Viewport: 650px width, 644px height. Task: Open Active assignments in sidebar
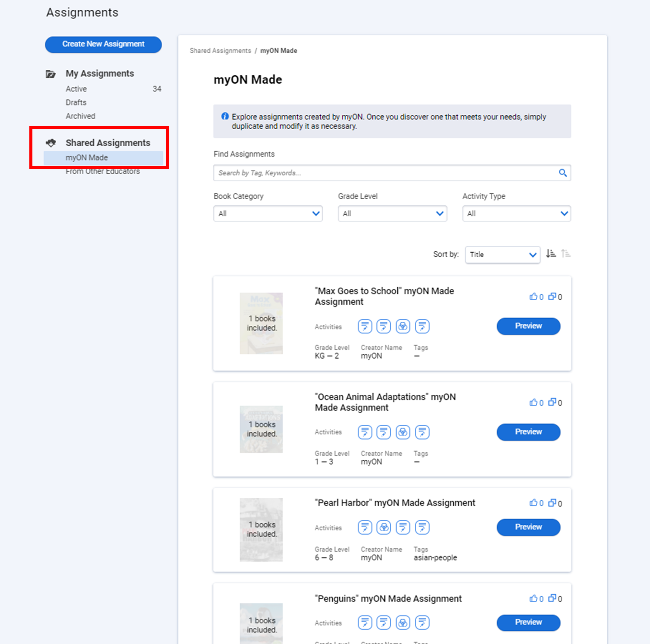tap(76, 89)
